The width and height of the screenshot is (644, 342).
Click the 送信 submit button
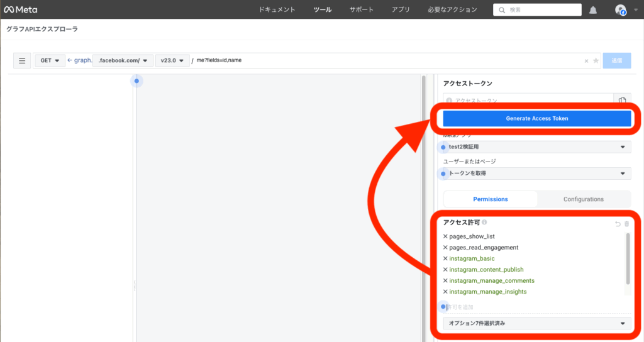coord(616,61)
